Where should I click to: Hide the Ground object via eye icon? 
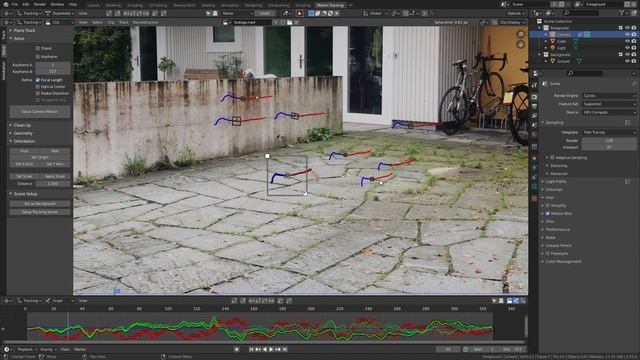coord(627,61)
